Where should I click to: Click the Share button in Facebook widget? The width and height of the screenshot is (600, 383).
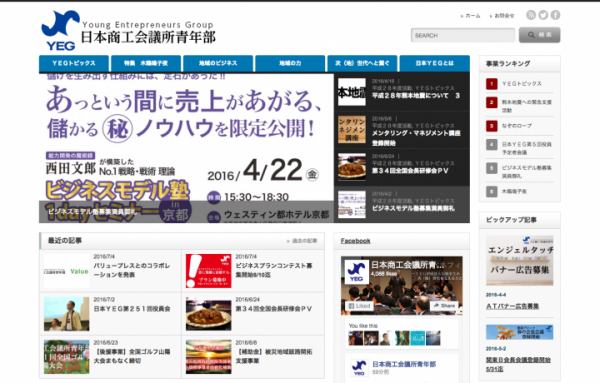(x=445, y=306)
